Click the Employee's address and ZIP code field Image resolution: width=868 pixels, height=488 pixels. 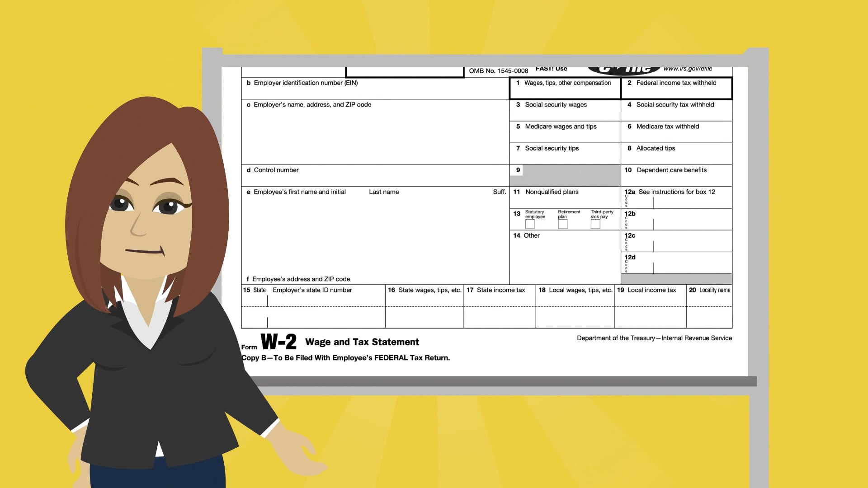[298, 279]
